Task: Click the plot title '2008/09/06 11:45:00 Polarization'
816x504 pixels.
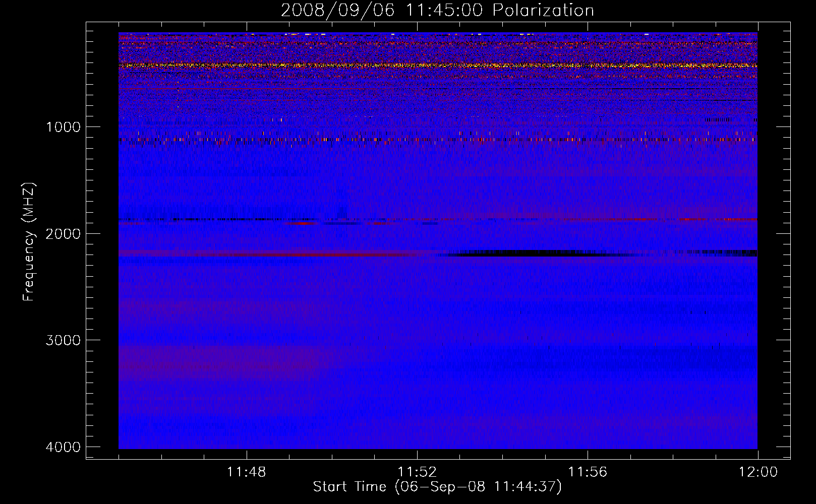Action: pyautogui.click(x=437, y=10)
